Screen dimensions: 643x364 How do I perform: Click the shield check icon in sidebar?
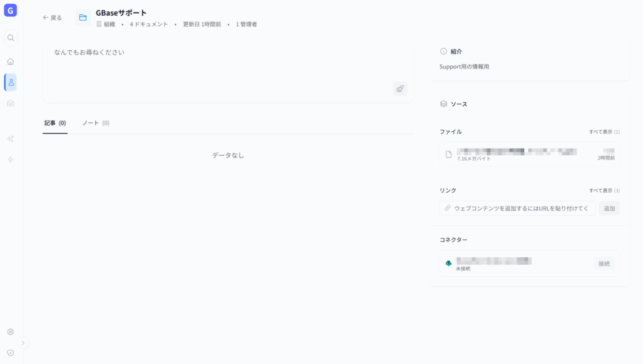pos(11,353)
